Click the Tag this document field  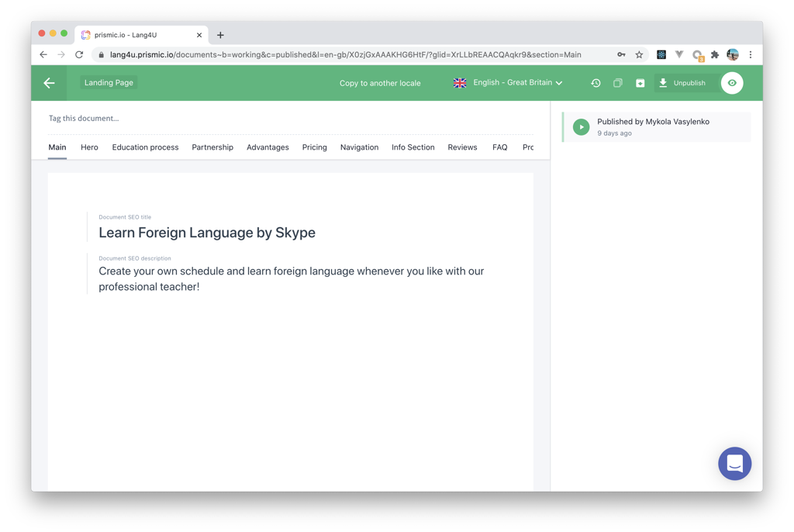pyautogui.click(x=290, y=118)
